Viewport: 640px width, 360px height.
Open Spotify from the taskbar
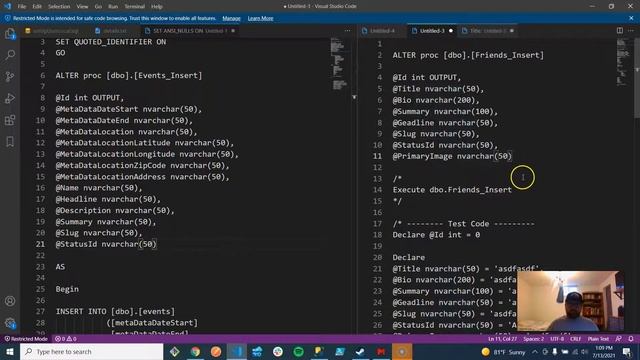click(298, 351)
